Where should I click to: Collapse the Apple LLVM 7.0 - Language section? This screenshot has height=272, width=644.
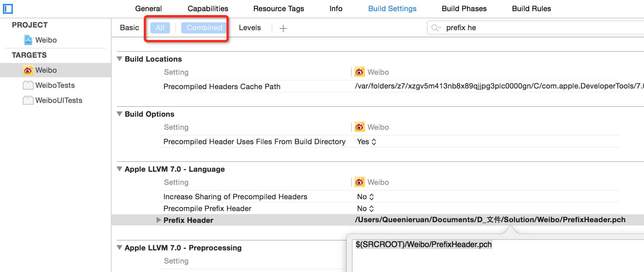click(x=119, y=169)
